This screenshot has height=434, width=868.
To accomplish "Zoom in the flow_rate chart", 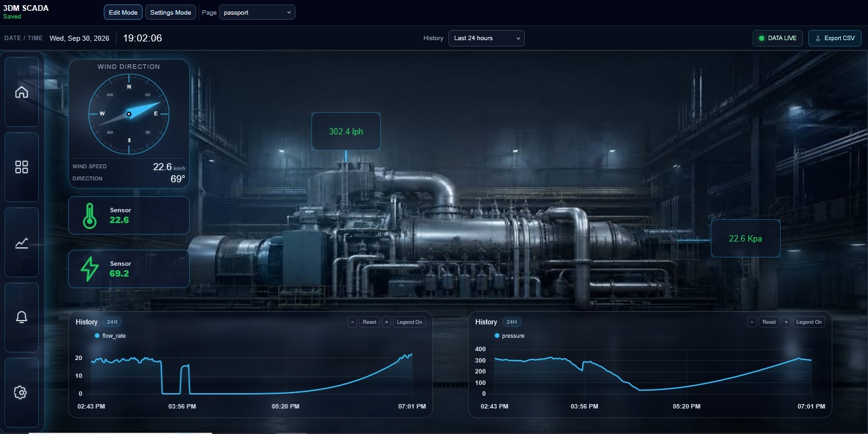I will (386, 322).
